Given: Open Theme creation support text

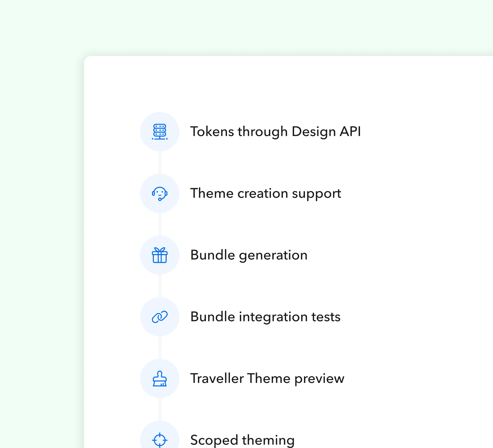Looking at the screenshot, I should pyautogui.click(x=265, y=194).
